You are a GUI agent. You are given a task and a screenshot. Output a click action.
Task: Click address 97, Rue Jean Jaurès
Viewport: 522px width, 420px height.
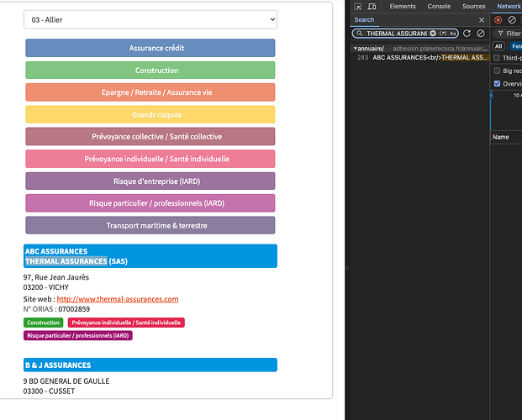(56, 277)
